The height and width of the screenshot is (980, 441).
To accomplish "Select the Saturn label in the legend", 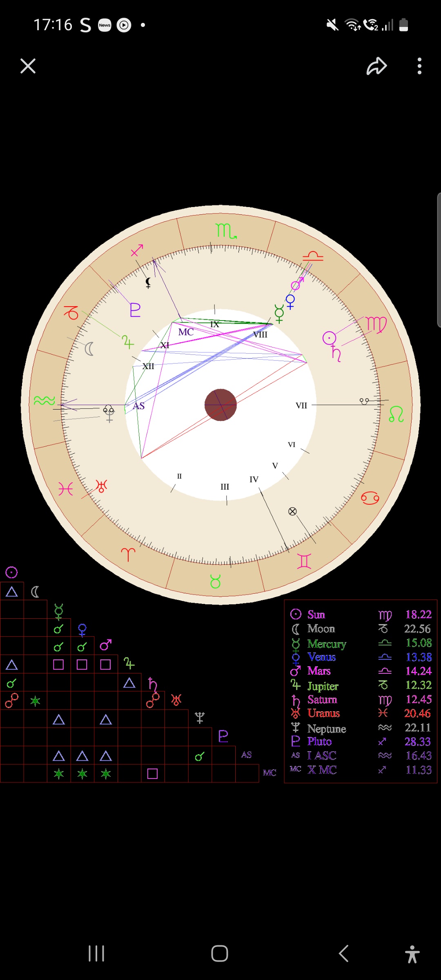I will (322, 699).
